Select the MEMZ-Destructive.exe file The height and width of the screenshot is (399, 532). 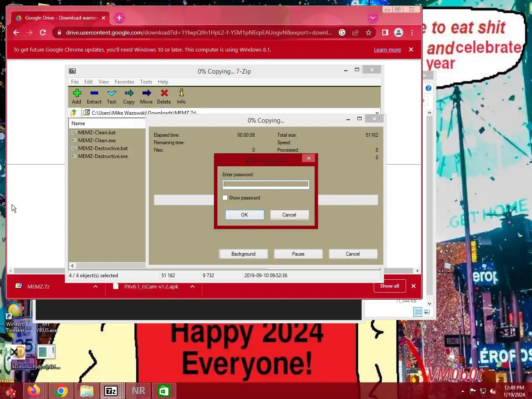click(103, 156)
